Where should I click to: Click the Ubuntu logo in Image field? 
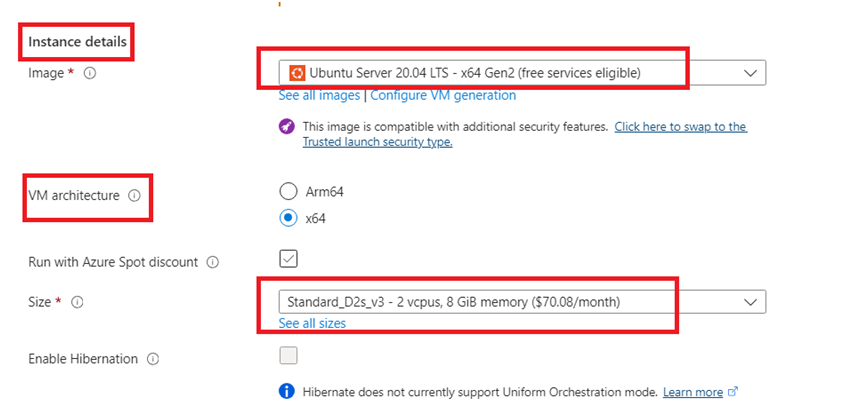coord(297,73)
